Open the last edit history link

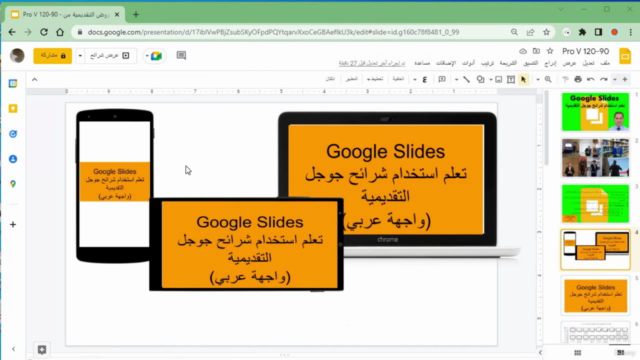[372, 63]
